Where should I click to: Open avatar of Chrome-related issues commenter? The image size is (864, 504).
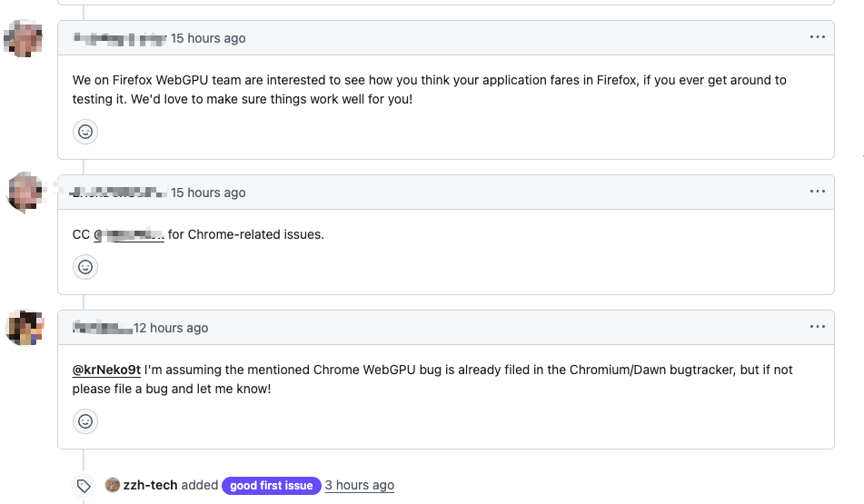(25, 193)
